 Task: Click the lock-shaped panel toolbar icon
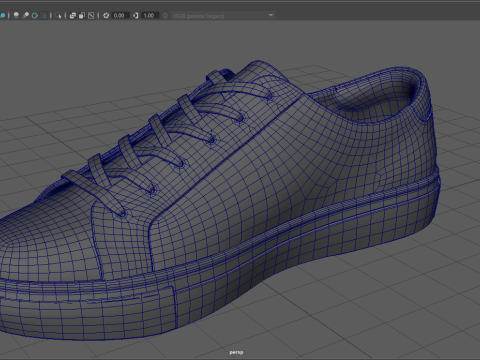82,15
